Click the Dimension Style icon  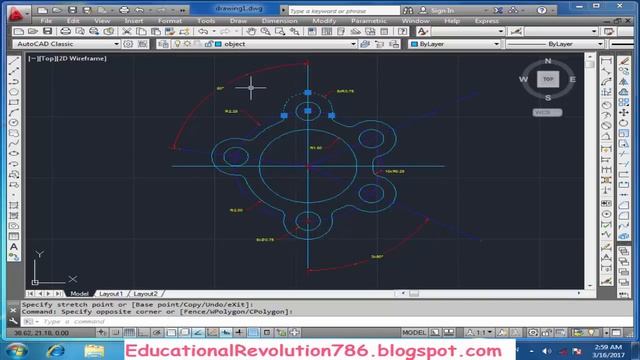click(516, 31)
